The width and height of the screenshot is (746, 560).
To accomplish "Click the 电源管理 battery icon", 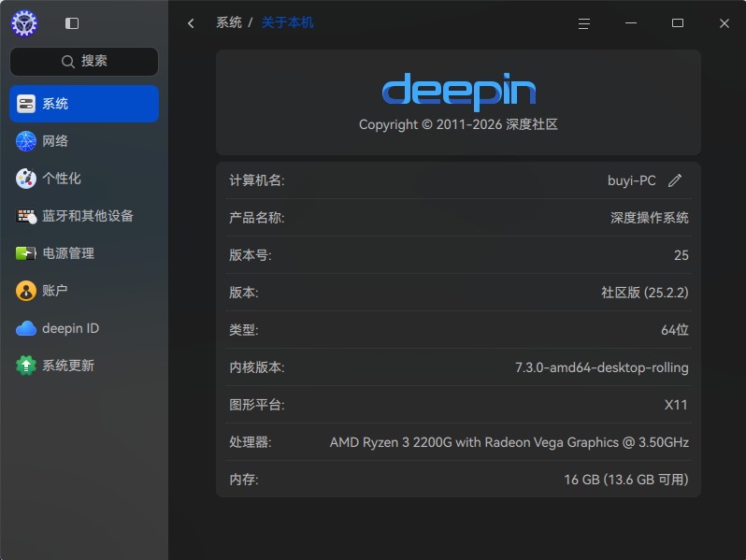I will [26, 253].
